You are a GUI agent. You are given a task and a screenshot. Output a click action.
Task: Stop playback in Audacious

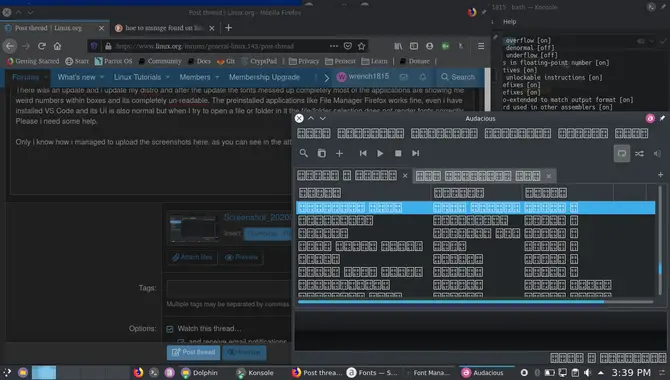398,153
